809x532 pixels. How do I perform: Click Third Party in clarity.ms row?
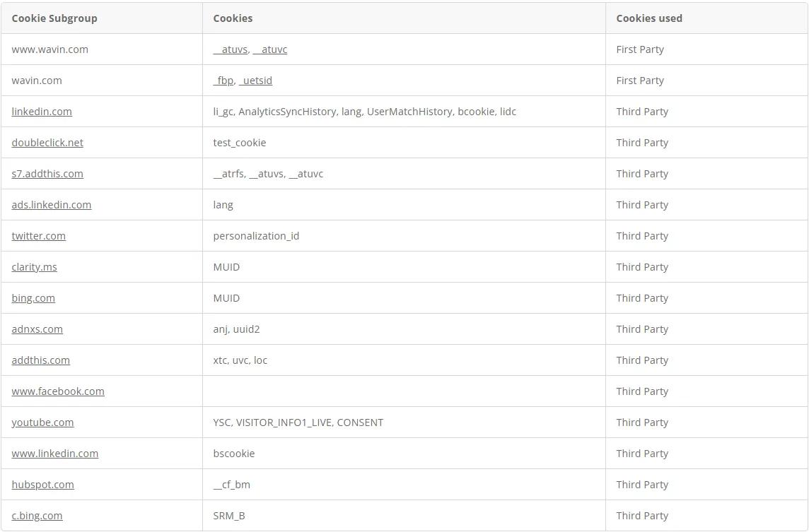642,267
